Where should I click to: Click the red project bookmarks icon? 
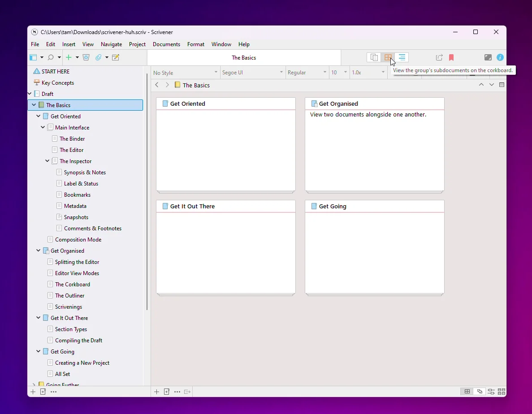(452, 57)
